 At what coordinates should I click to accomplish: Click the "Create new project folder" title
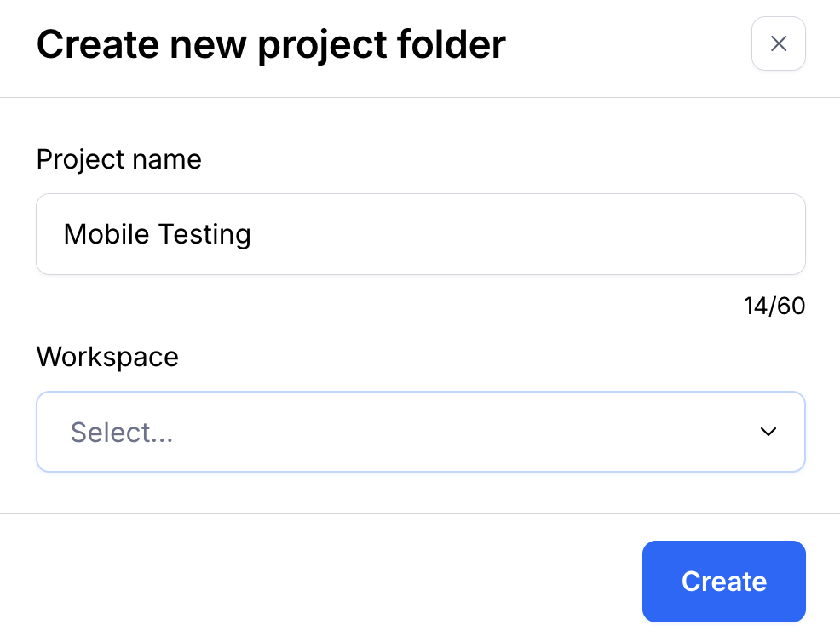[x=271, y=44]
